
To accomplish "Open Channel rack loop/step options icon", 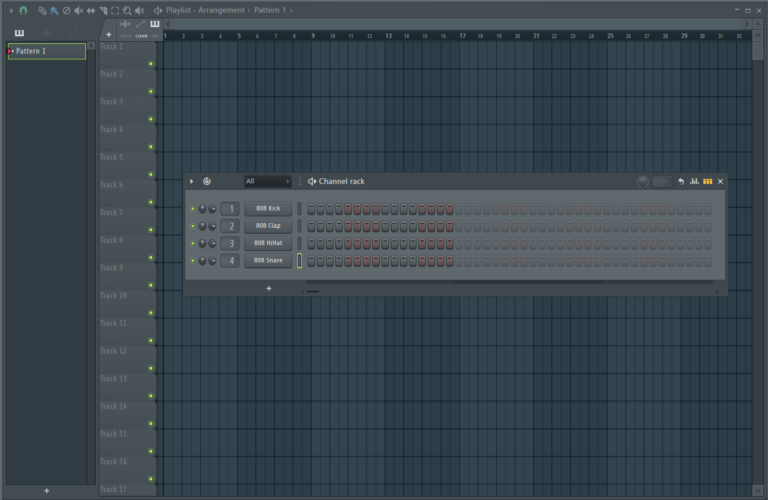I will pos(207,182).
